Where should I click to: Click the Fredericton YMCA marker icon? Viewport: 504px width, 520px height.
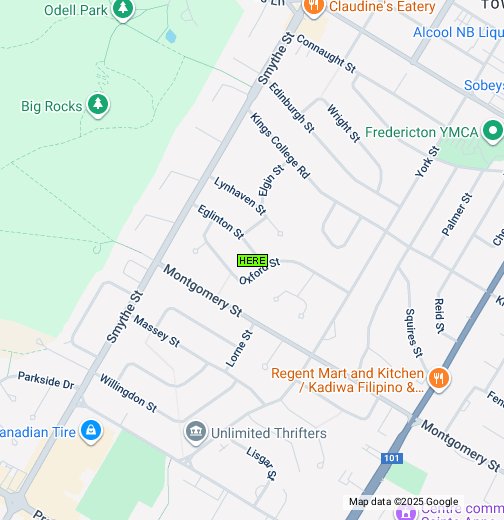pos(493,131)
